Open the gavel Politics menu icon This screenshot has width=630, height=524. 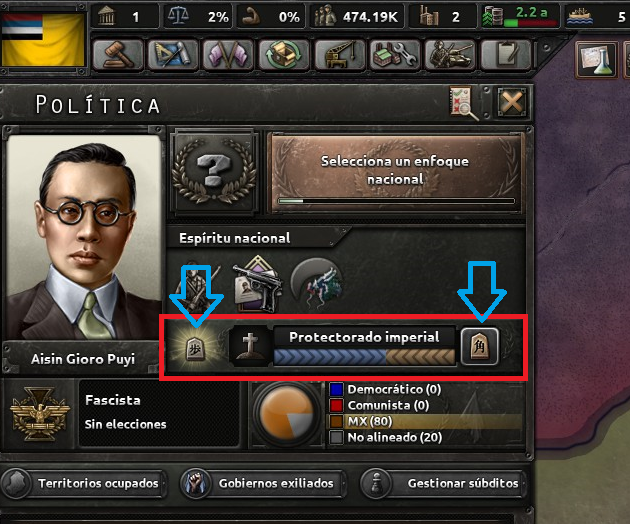118,54
